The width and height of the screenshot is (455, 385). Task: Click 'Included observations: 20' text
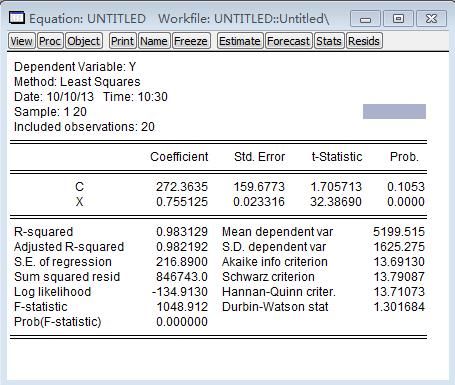[x=84, y=127]
